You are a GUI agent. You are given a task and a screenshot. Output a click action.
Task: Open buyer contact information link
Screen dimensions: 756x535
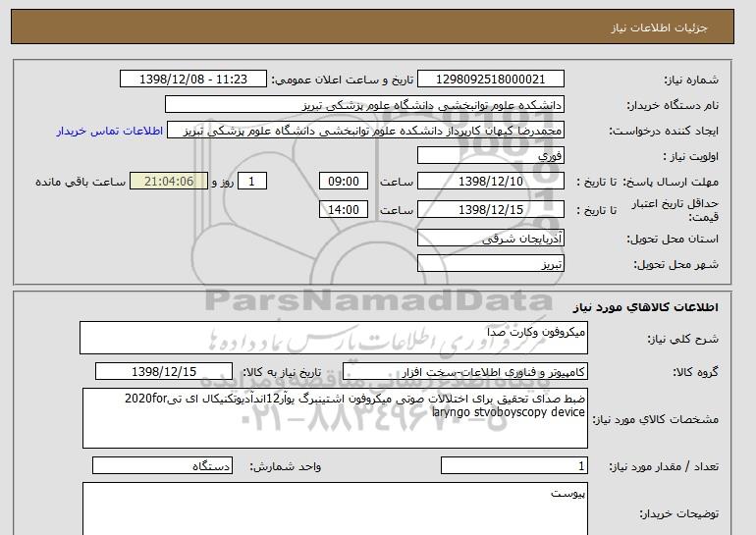(x=109, y=132)
